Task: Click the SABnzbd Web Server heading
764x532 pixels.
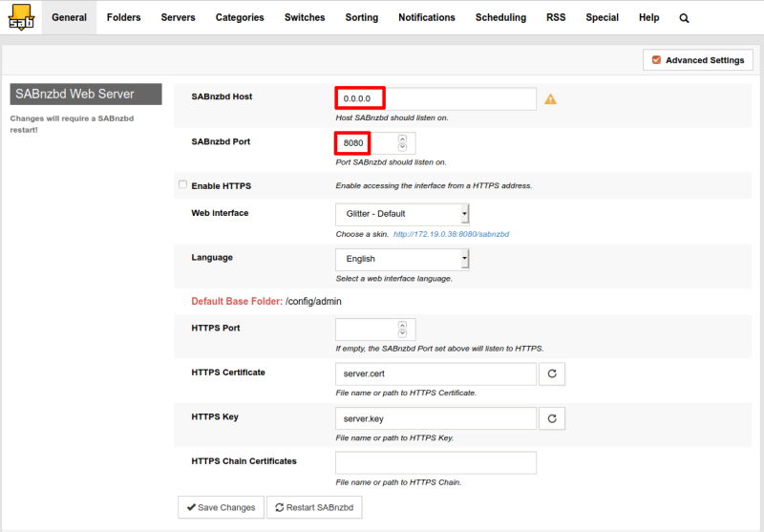Action: (86, 94)
